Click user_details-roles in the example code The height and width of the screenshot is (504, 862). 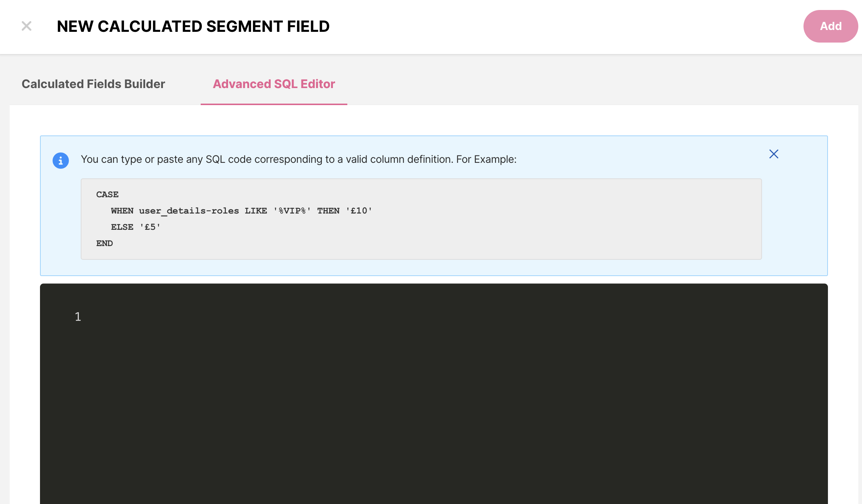189,211
